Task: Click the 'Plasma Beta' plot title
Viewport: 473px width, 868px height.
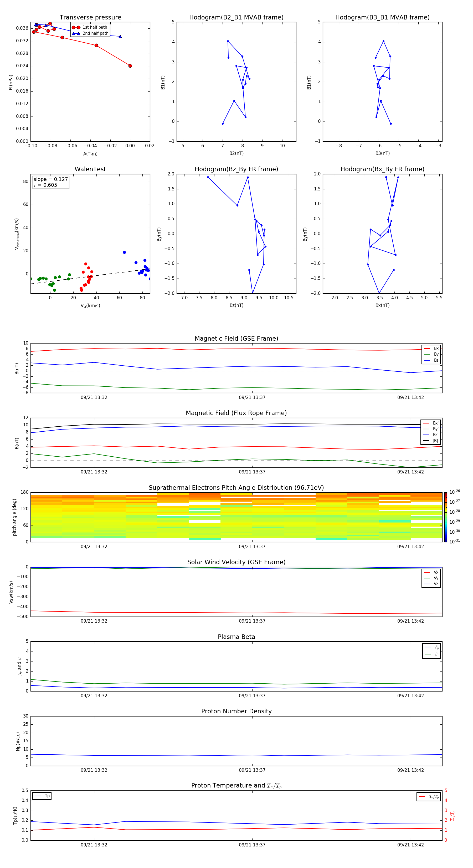Action: (x=236, y=637)
